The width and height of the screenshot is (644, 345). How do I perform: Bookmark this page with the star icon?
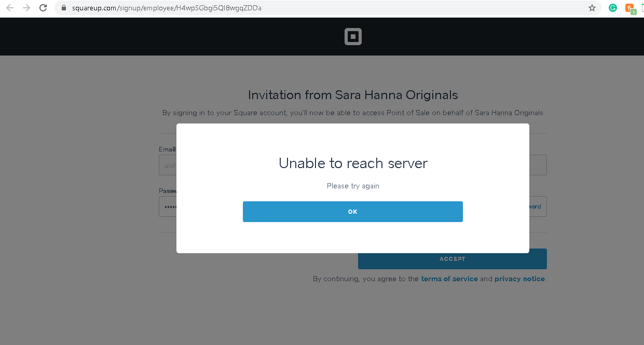(592, 8)
